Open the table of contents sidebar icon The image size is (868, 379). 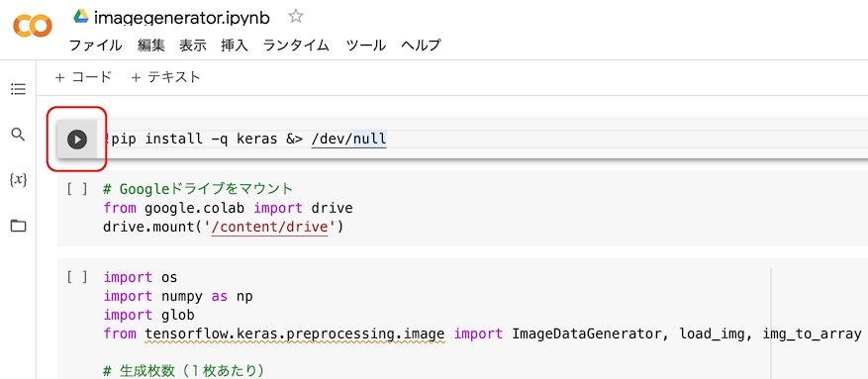pos(18,89)
